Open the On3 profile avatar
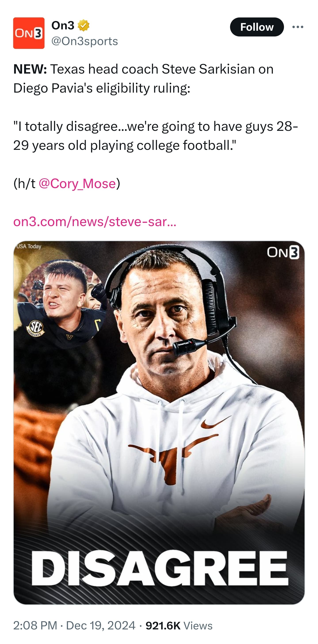318x644 pixels. [29, 33]
